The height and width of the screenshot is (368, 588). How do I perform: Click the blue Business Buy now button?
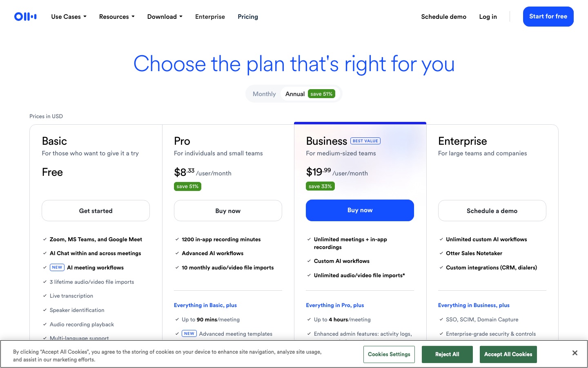click(x=360, y=210)
